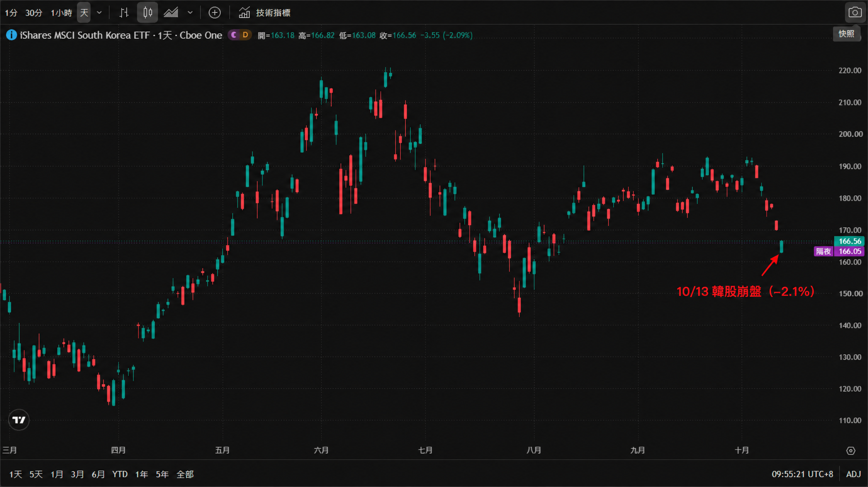Click the 六月 time axis label
Image resolution: width=868 pixels, height=487 pixels.
click(x=321, y=450)
